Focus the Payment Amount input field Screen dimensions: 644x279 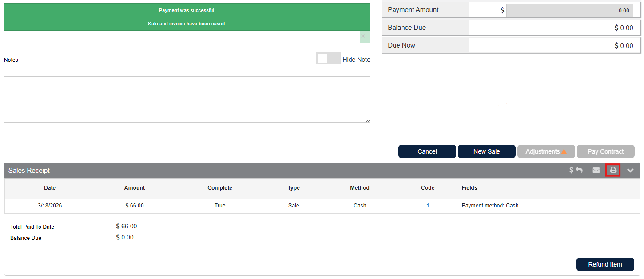click(569, 10)
